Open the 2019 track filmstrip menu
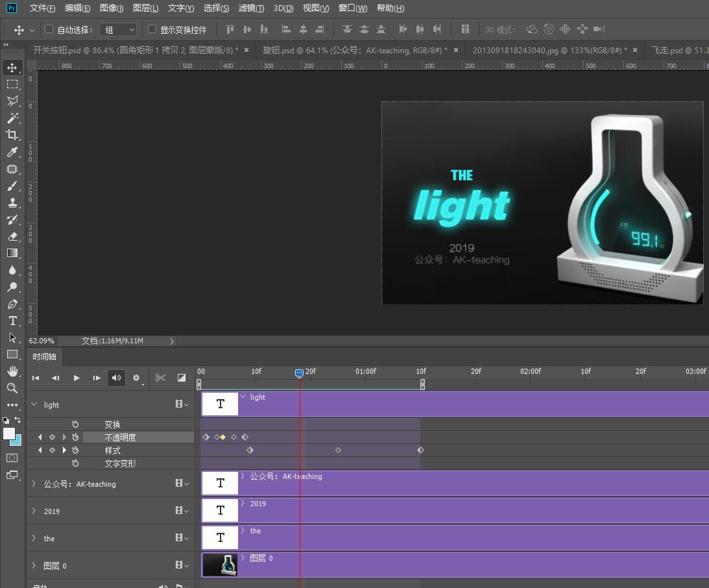The image size is (709, 588). [x=182, y=511]
